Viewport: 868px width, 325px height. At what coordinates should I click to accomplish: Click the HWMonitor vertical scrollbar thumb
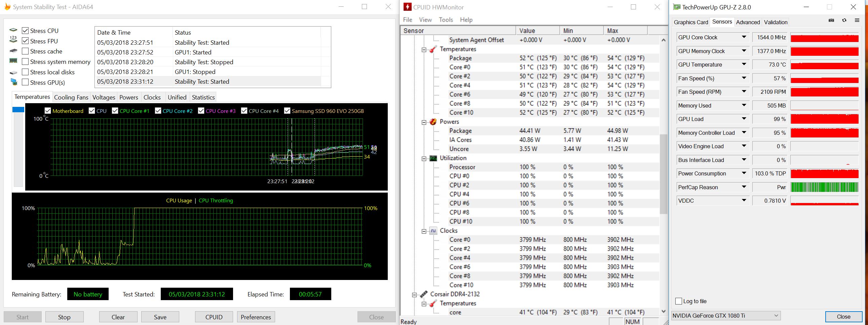663,173
